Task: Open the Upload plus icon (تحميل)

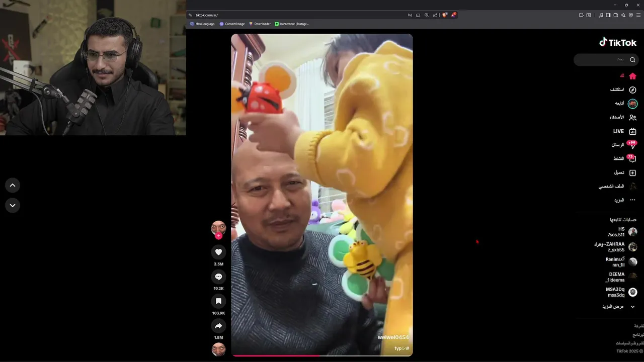Action: 632,172
